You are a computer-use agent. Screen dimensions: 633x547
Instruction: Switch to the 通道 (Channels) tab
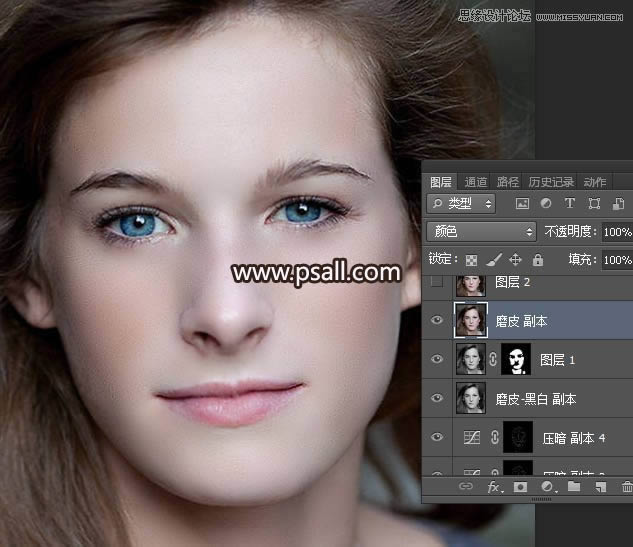click(x=476, y=182)
